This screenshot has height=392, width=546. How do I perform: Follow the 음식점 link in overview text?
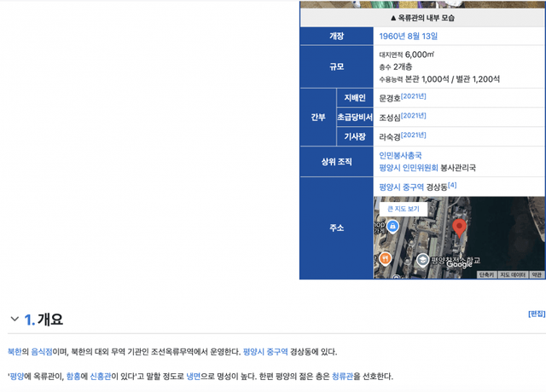click(x=42, y=351)
